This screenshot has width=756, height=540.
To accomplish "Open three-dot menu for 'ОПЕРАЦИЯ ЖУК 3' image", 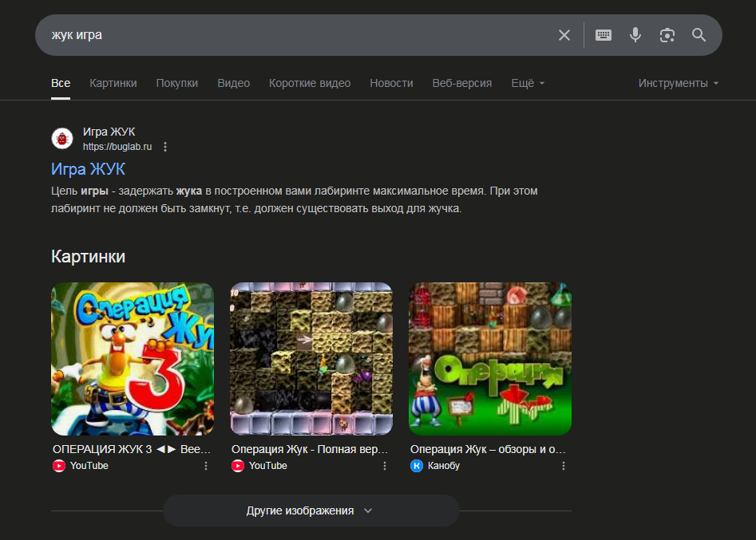I will point(206,466).
